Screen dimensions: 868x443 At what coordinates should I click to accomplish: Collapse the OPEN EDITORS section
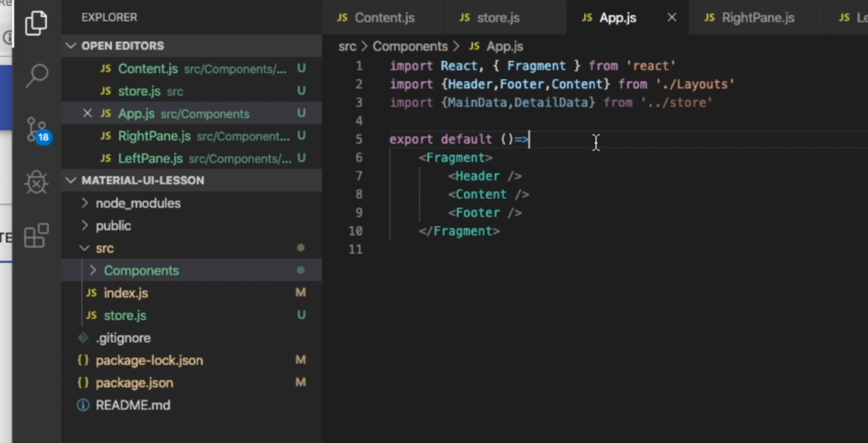click(x=70, y=45)
